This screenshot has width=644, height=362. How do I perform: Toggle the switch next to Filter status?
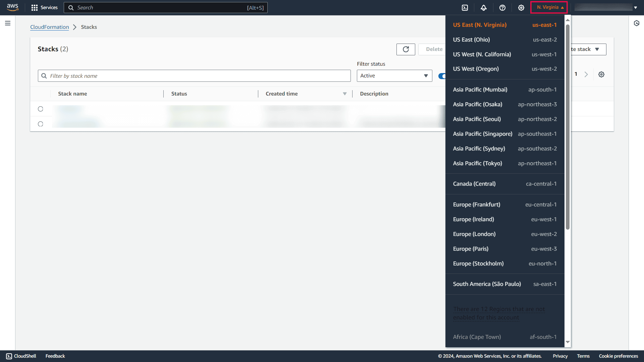point(443,76)
